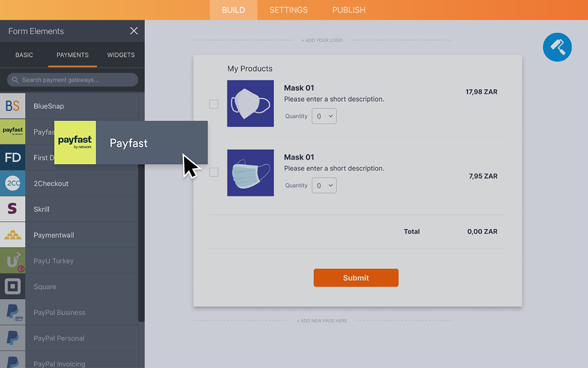Open the SETTINGS menu
Image resolution: width=588 pixels, height=368 pixels.
pyautogui.click(x=288, y=10)
